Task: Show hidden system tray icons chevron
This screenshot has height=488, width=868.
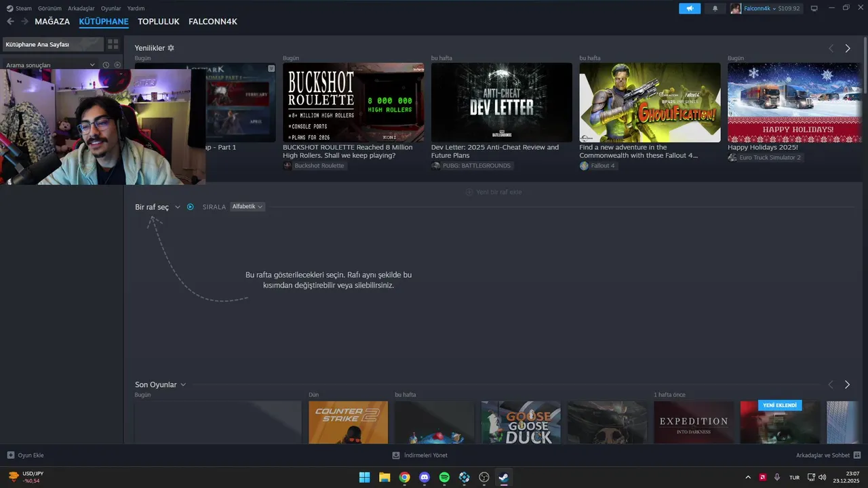Action: [748, 477]
